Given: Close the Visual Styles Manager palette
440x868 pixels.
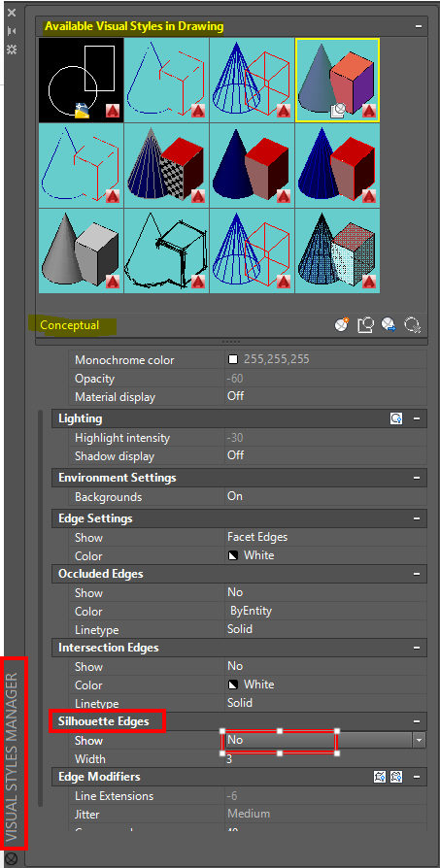Looking at the screenshot, I should point(12,13).
